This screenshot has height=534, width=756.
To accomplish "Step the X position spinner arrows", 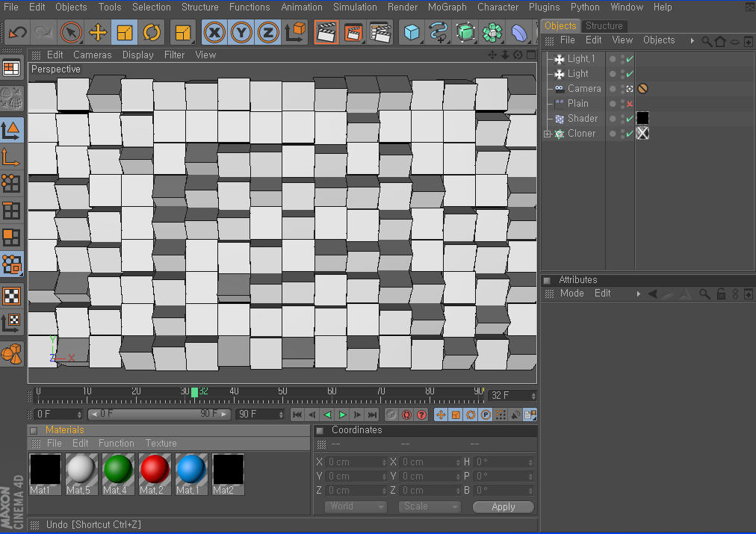I will [384, 462].
